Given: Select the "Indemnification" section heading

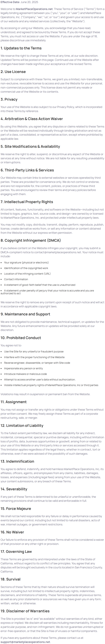Looking at the screenshot, I should (17, 461).
